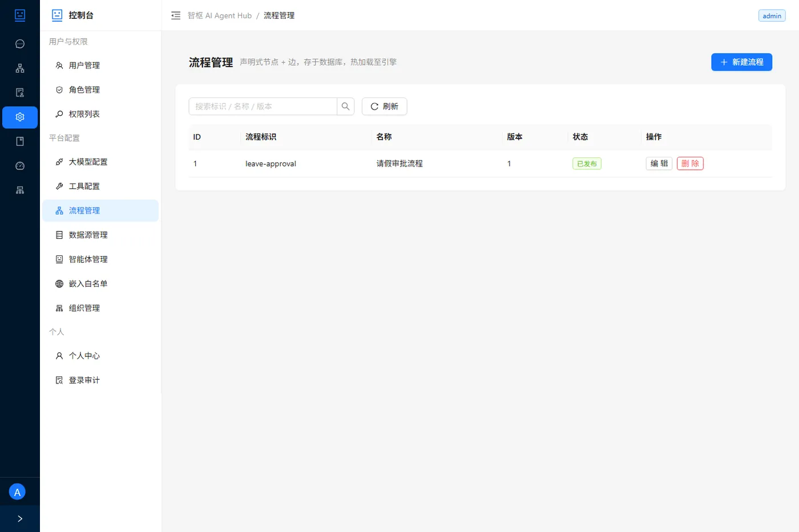Select the active gear settings icon
The height and width of the screenshot is (532, 799).
pyautogui.click(x=20, y=117)
